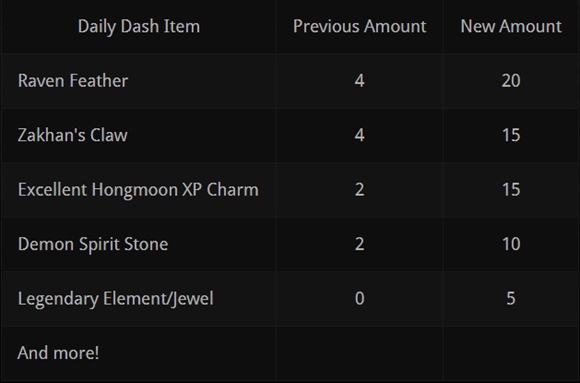
Task: Click Legendary Element/Jewel previous amount 0
Action: (x=360, y=299)
